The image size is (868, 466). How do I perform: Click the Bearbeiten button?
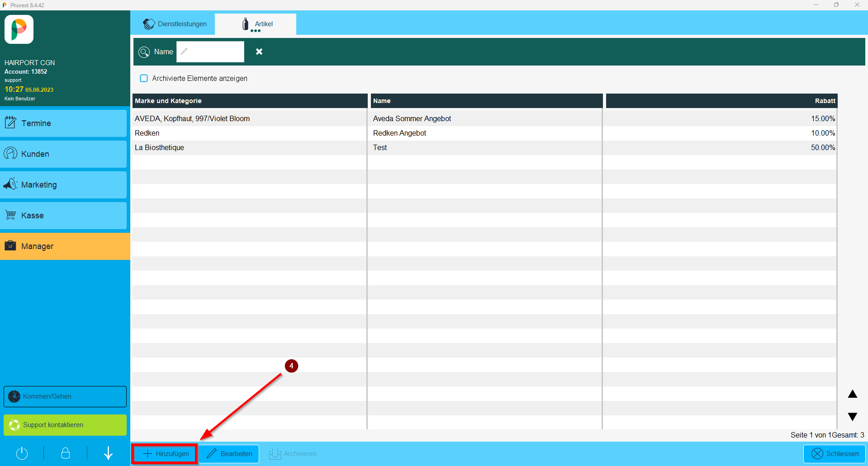click(229, 454)
